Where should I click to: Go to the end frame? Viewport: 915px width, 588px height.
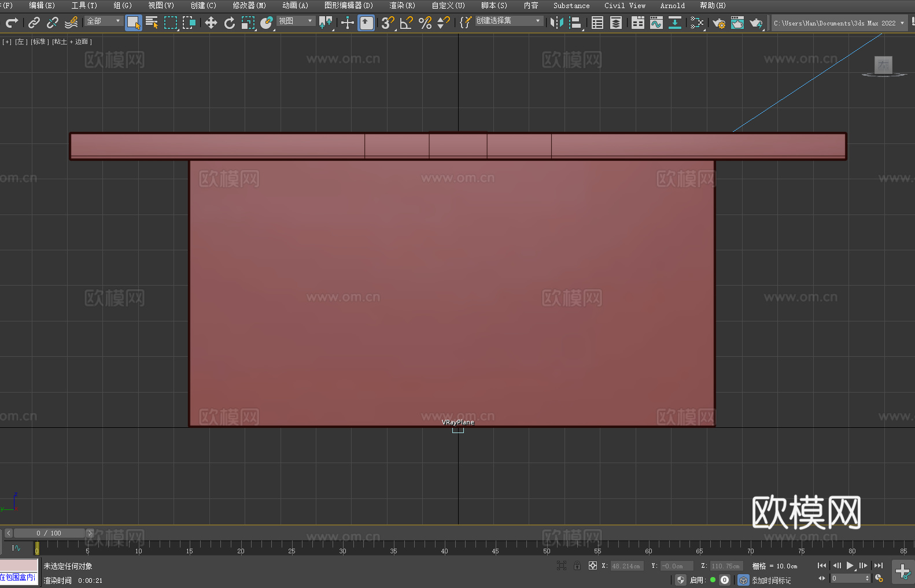[x=879, y=565]
